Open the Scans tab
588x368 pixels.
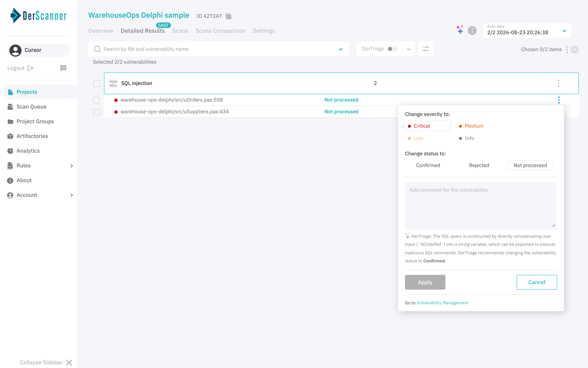[x=180, y=31]
